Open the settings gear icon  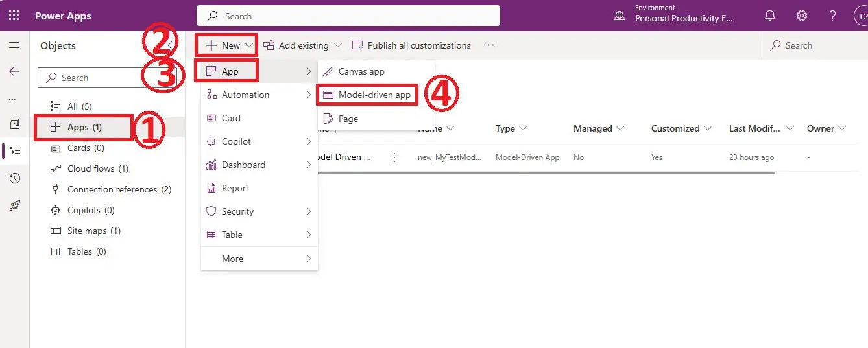point(802,16)
